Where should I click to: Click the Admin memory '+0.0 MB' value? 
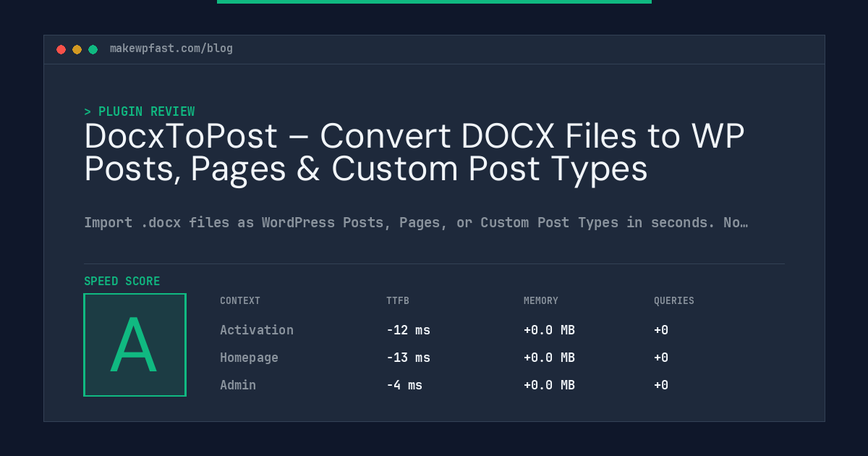click(549, 385)
